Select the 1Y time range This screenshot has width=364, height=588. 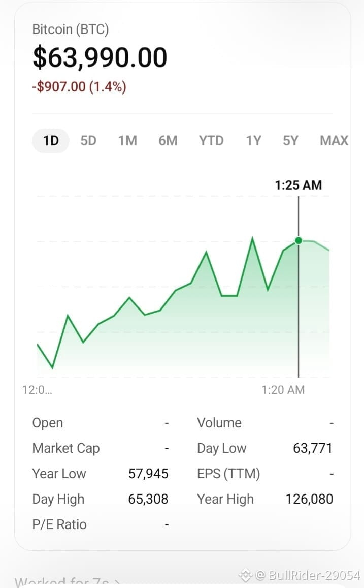(x=253, y=141)
